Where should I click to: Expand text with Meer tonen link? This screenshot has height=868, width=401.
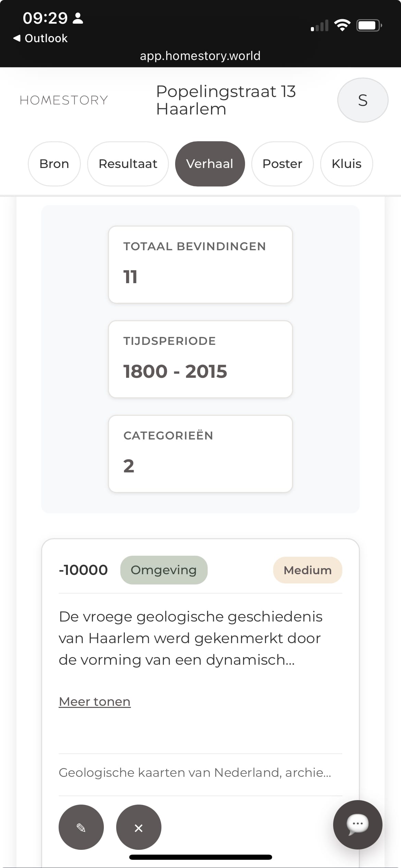coord(95,702)
